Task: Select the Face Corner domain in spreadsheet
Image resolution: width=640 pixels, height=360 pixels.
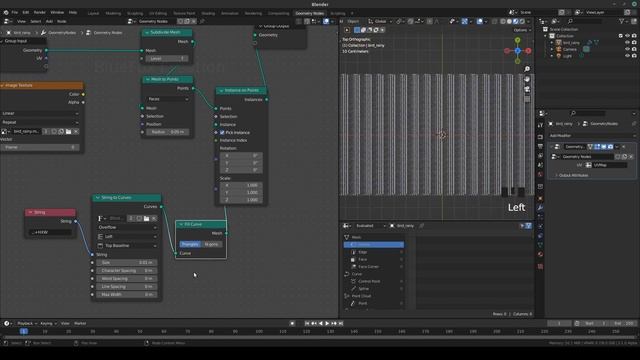Action: 374,267
